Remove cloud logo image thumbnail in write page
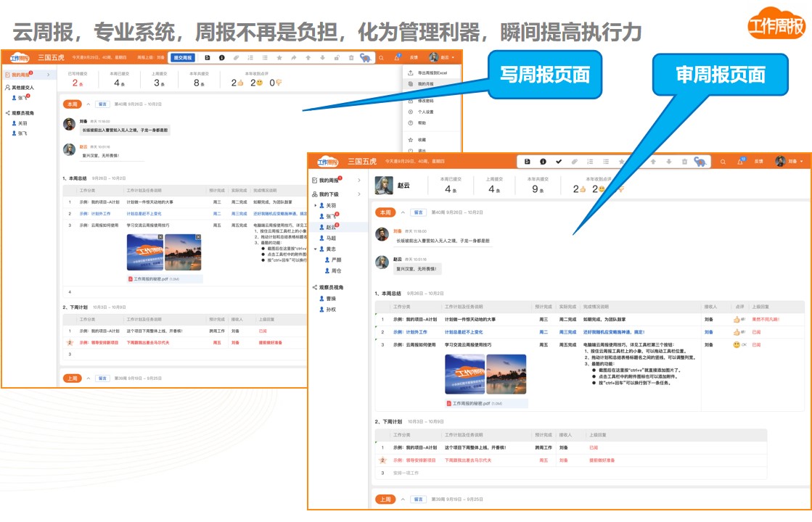Image resolution: width=812 pixels, height=522 pixels. point(160,237)
